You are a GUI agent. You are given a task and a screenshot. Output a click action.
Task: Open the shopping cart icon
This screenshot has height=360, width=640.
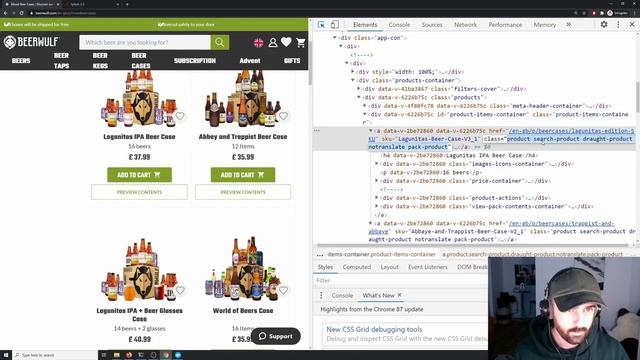301,42
